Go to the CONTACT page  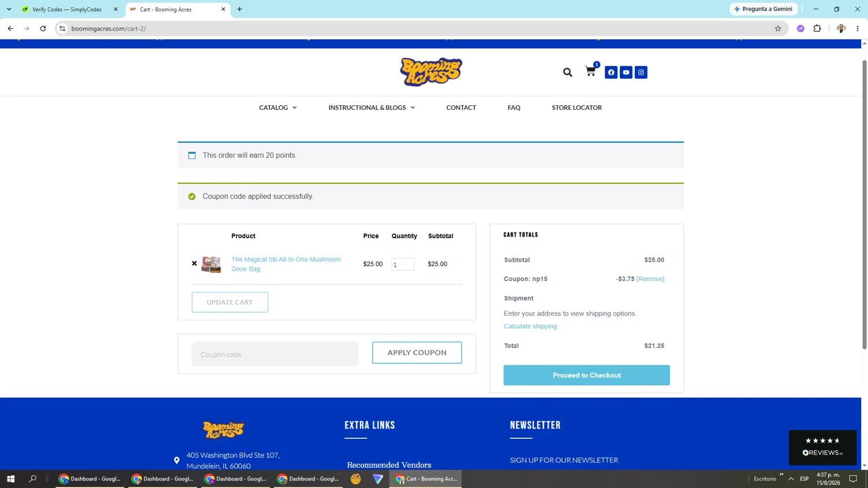tap(461, 108)
